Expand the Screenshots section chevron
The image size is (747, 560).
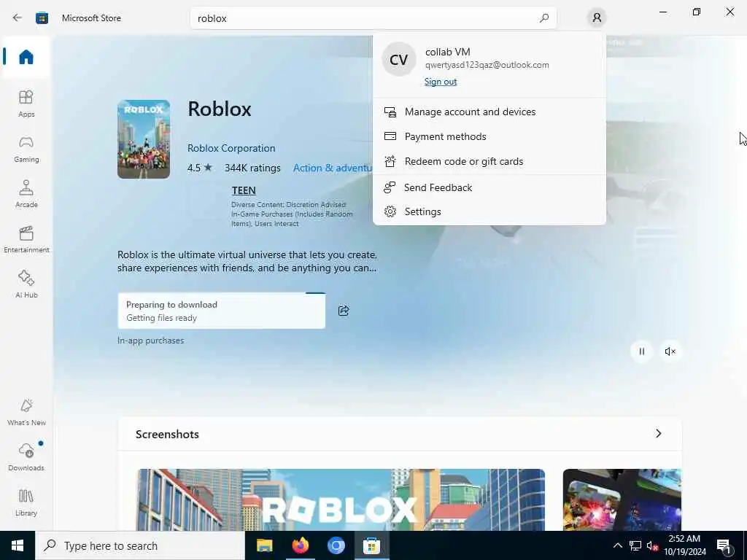[659, 433]
